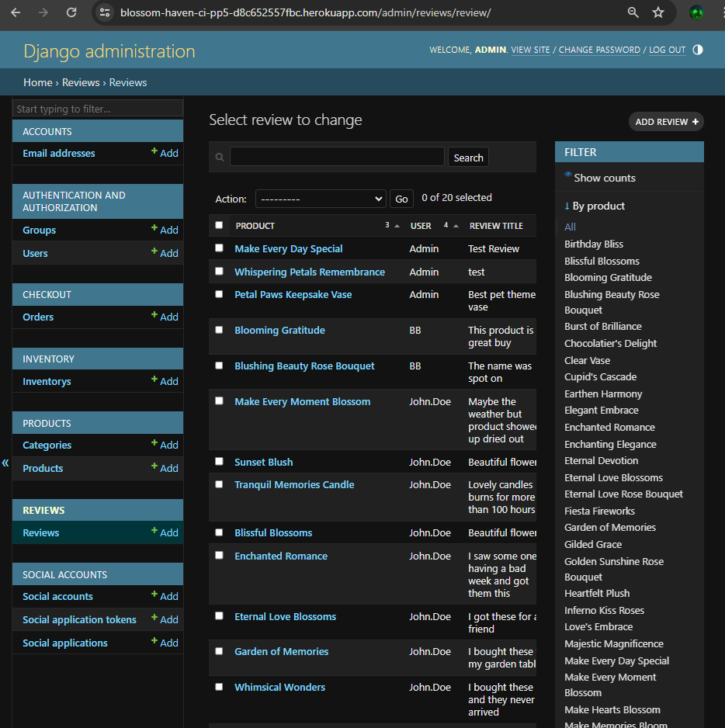
Task: Open the Garden of Memories review
Action: (x=281, y=652)
